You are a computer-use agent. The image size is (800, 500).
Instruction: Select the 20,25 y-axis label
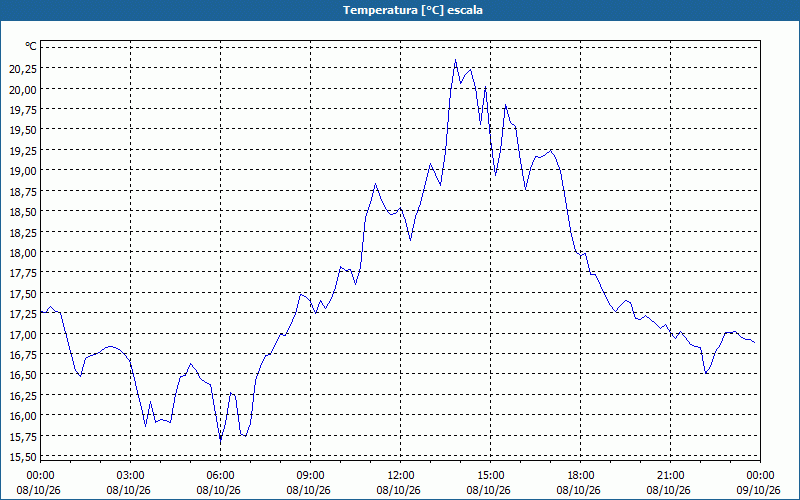click(x=23, y=68)
